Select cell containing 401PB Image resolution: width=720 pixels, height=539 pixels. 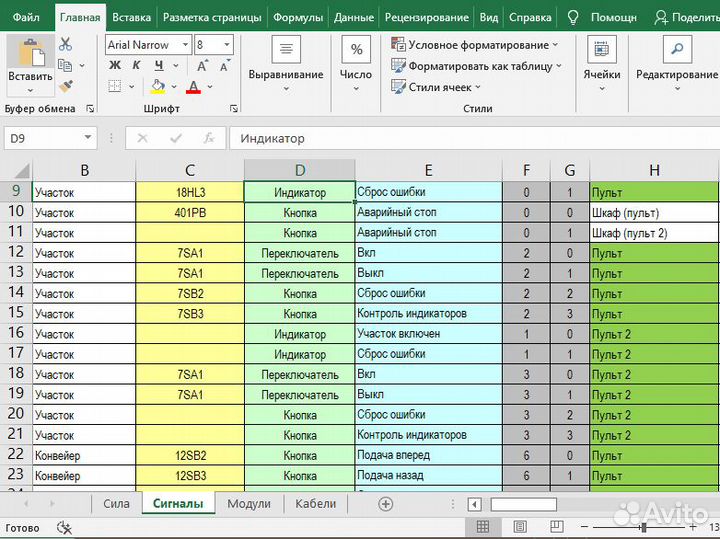(x=190, y=213)
